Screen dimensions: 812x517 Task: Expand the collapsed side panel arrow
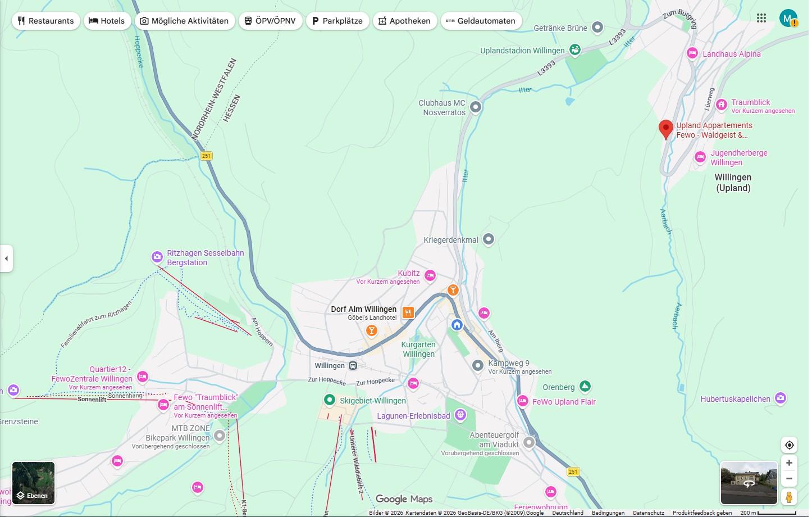(6, 258)
